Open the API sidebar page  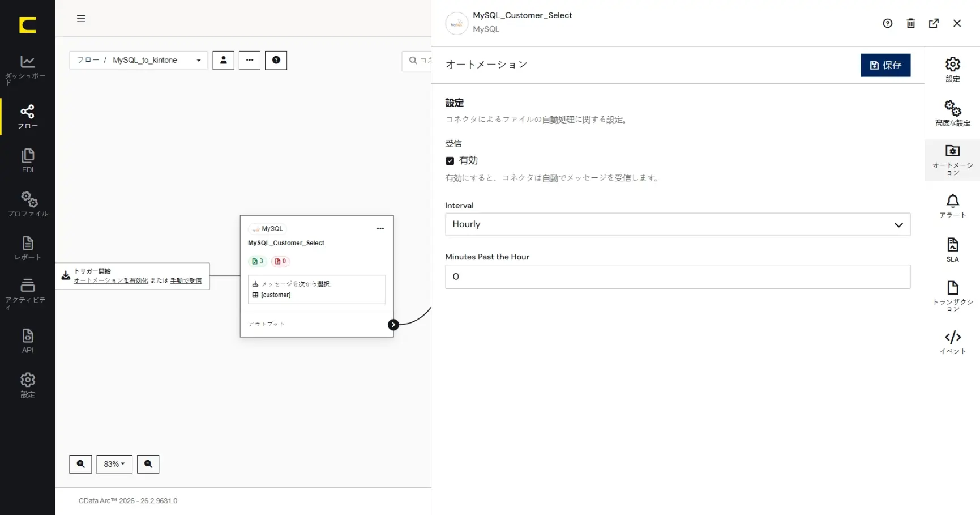coord(27,341)
